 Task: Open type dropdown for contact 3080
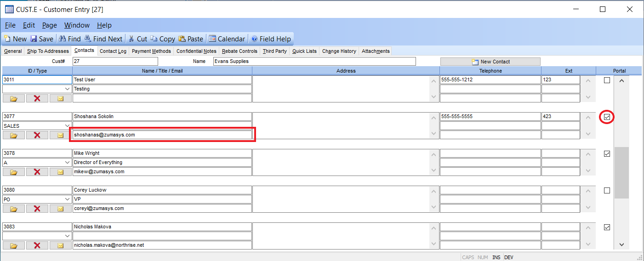click(x=67, y=199)
